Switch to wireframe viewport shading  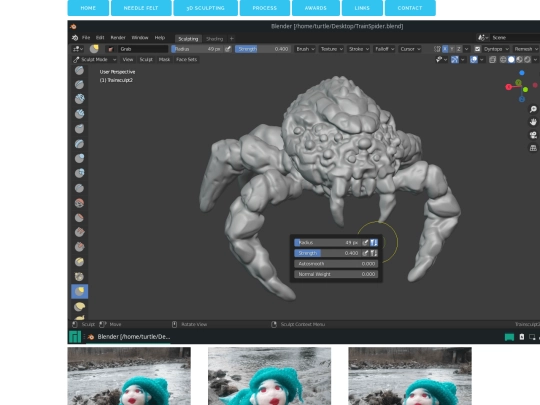click(503, 60)
